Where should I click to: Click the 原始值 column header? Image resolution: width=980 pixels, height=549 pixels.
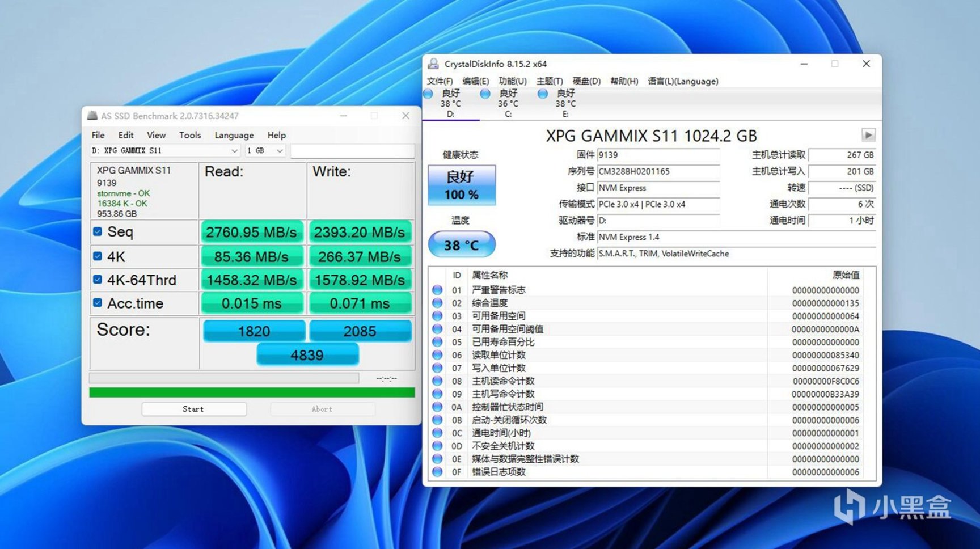pyautogui.click(x=846, y=275)
